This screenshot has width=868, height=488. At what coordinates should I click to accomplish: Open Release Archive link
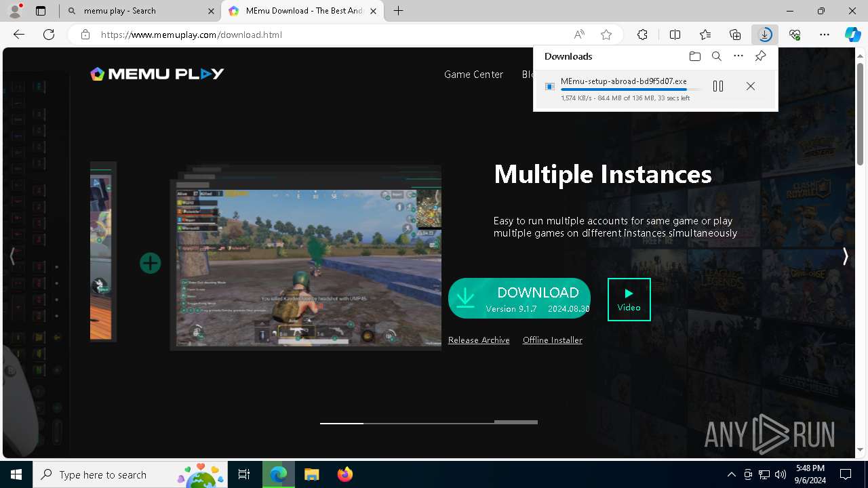pyautogui.click(x=479, y=340)
